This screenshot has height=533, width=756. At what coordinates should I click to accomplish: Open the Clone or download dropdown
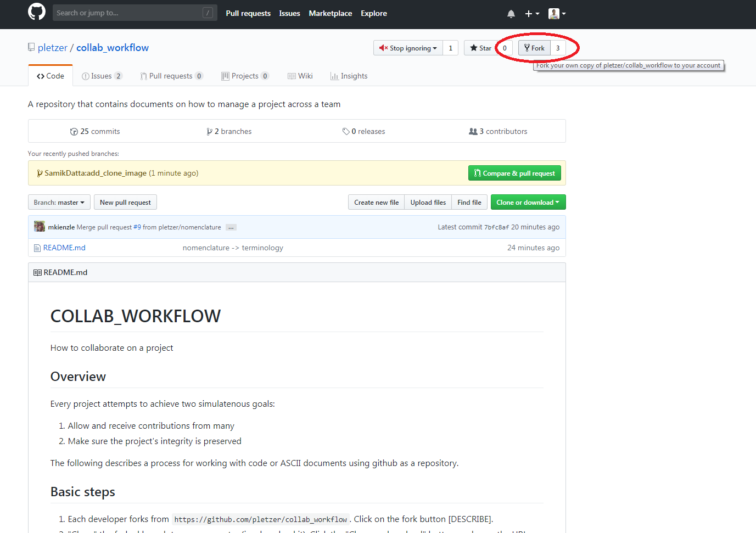point(528,202)
